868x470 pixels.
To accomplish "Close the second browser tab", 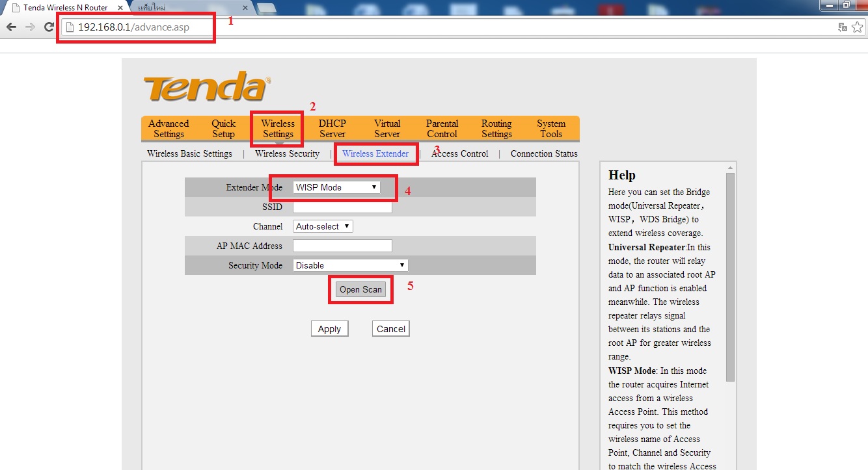I will click(245, 8).
